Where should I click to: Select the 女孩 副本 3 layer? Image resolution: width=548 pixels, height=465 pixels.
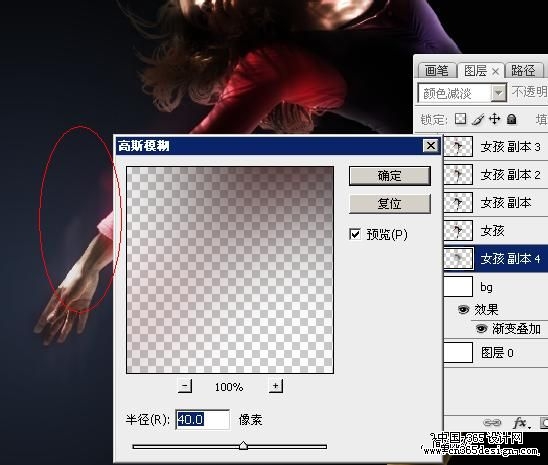[496, 147]
